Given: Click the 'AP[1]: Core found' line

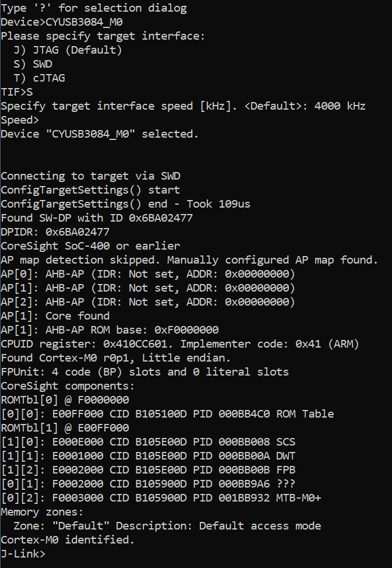Looking at the screenshot, I should point(55,316).
